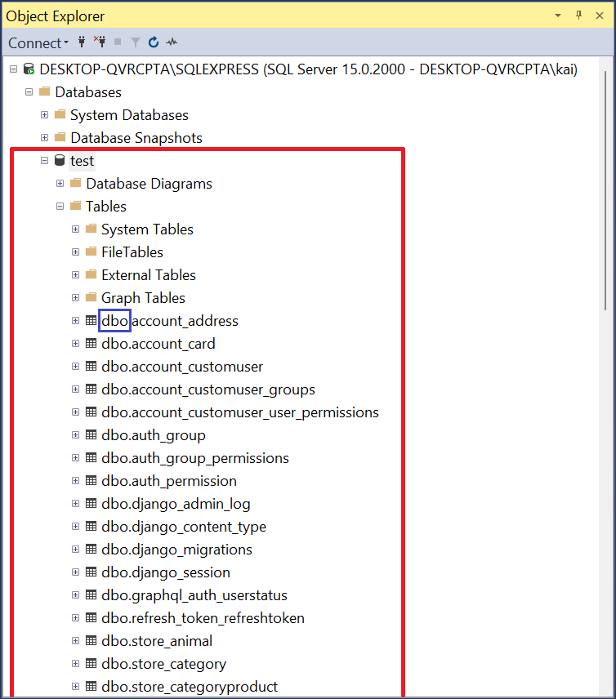616x699 pixels.
Task: Click the System Databases folder icon
Action: 60,114
